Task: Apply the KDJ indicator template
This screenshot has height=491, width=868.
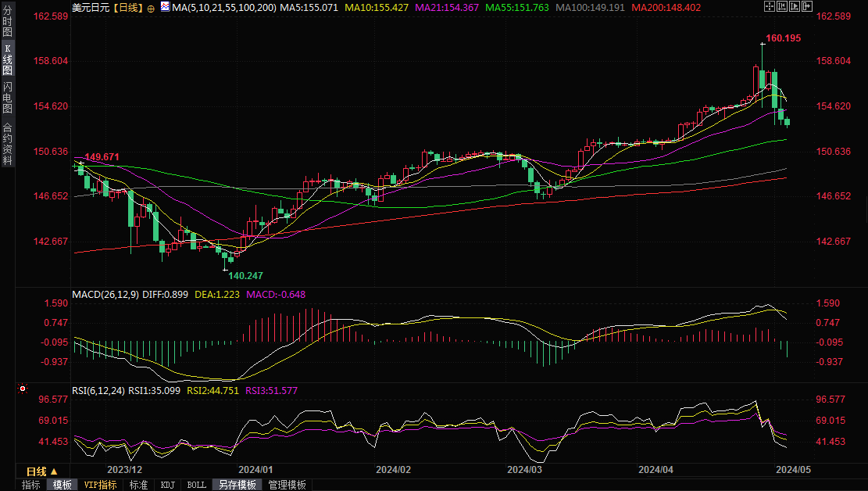Action: (168, 485)
